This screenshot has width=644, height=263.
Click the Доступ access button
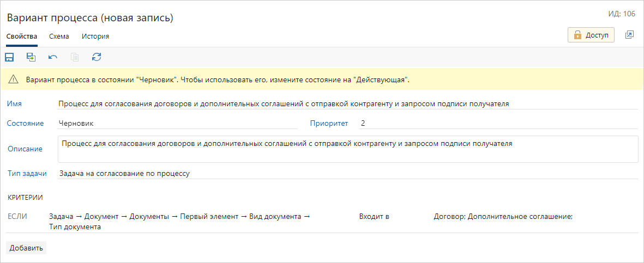[591, 35]
